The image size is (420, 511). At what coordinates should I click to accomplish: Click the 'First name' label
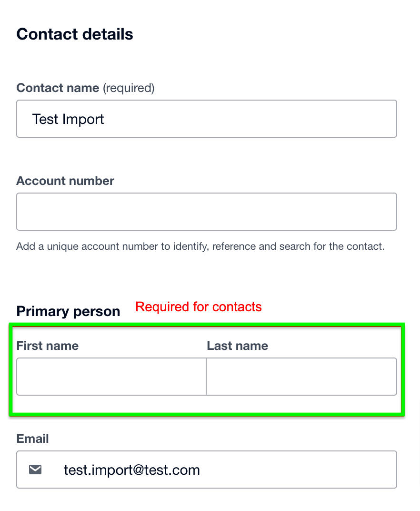pos(48,346)
